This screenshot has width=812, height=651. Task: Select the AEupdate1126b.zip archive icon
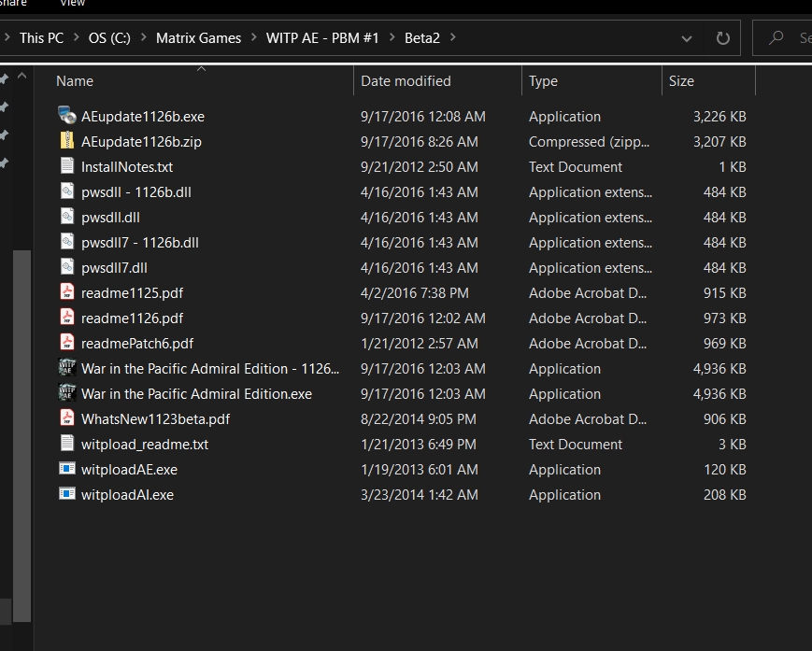coord(67,141)
